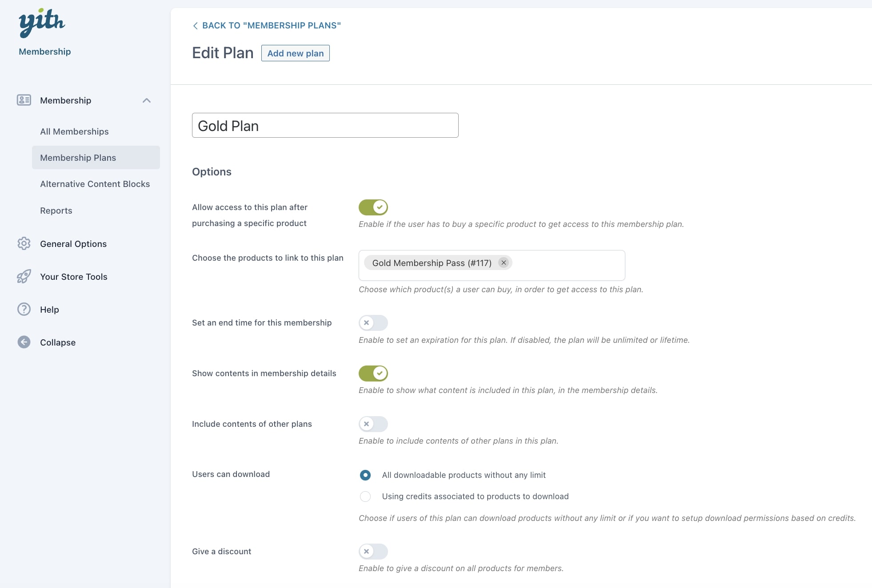This screenshot has width=872, height=588.
Task: Click the General Options gear icon
Action: tap(24, 243)
